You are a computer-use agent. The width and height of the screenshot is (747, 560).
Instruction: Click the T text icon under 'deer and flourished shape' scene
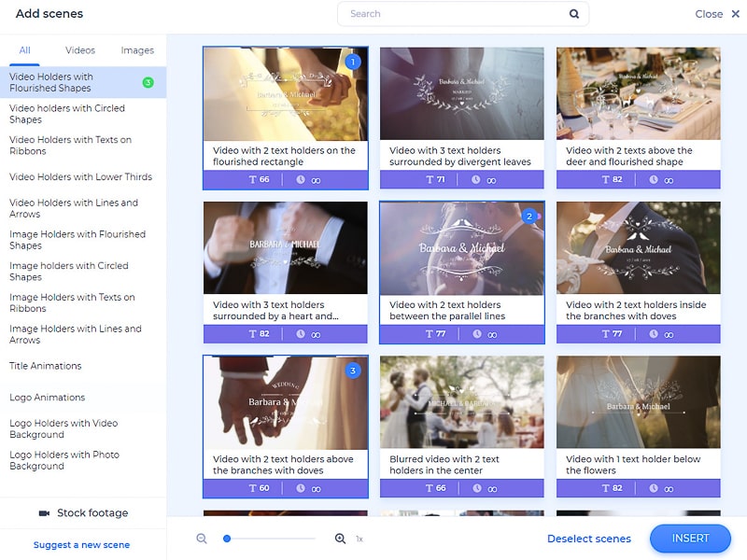tap(605, 179)
